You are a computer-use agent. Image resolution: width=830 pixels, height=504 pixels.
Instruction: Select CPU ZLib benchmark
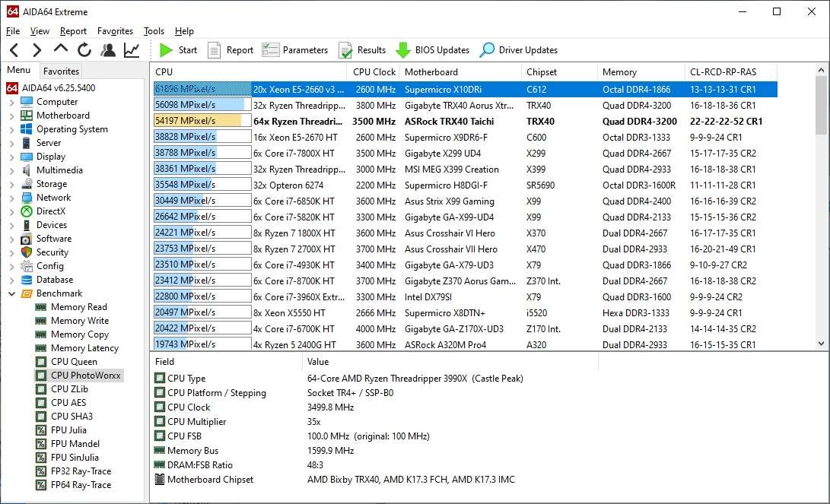click(x=69, y=388)
